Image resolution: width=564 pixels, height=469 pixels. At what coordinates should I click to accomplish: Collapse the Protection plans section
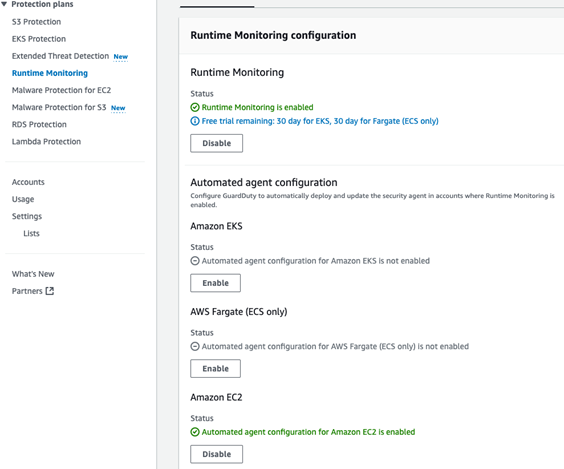(x=4, y=4)
